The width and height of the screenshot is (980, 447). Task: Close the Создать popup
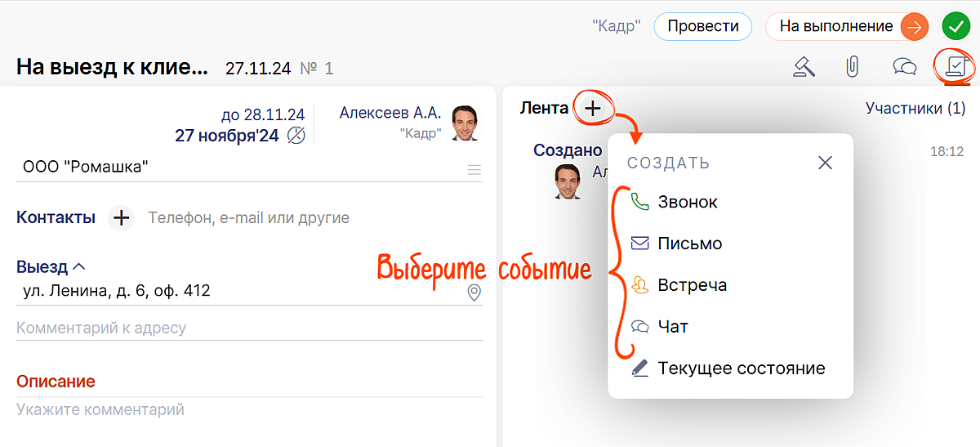(x=825, y=163)
